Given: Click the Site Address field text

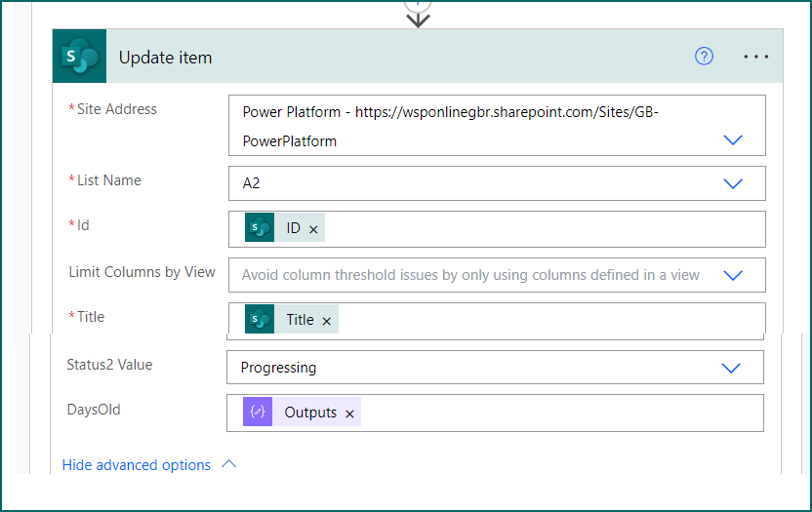Looking at the screenshot, I should [450, 127].
